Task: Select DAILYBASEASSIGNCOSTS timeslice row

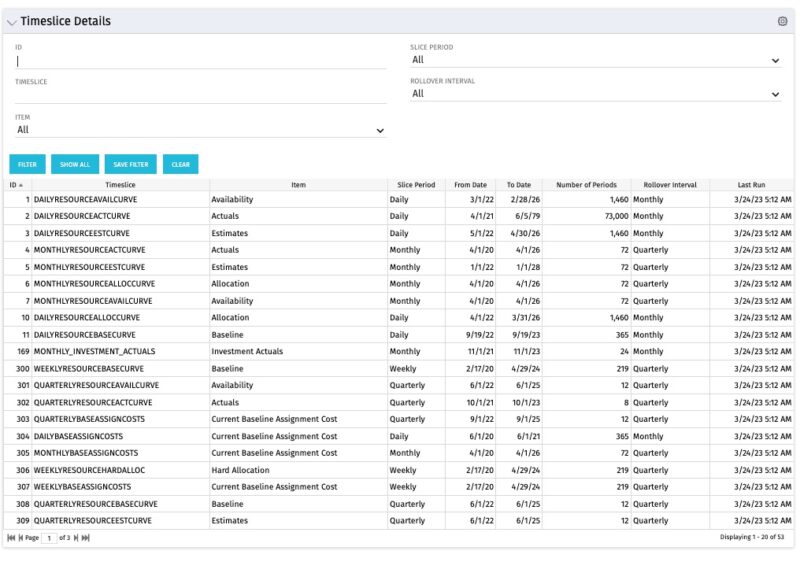Action: pos(398,436)
